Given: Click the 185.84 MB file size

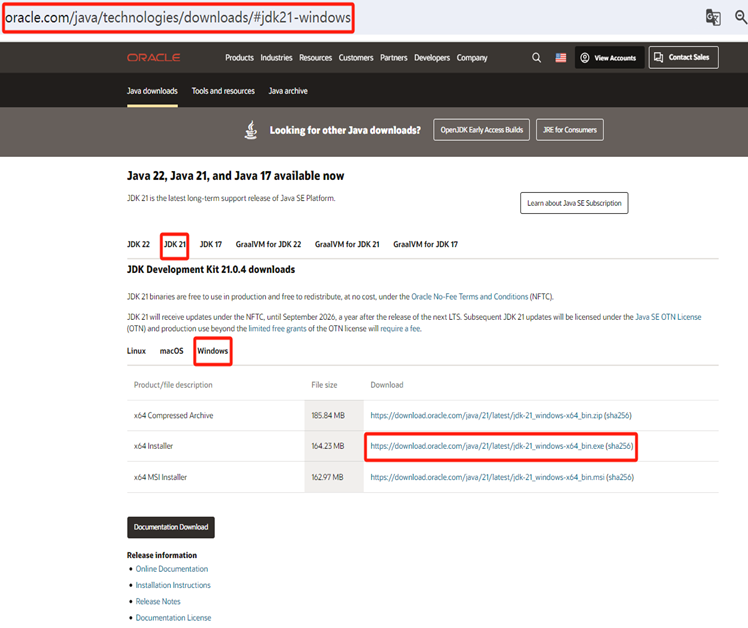Looking at the screenshot, I should tap(328, 416).
